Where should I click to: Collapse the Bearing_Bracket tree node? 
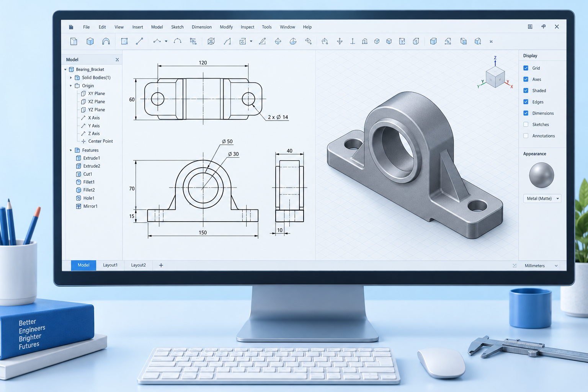(x=65, y=70)
